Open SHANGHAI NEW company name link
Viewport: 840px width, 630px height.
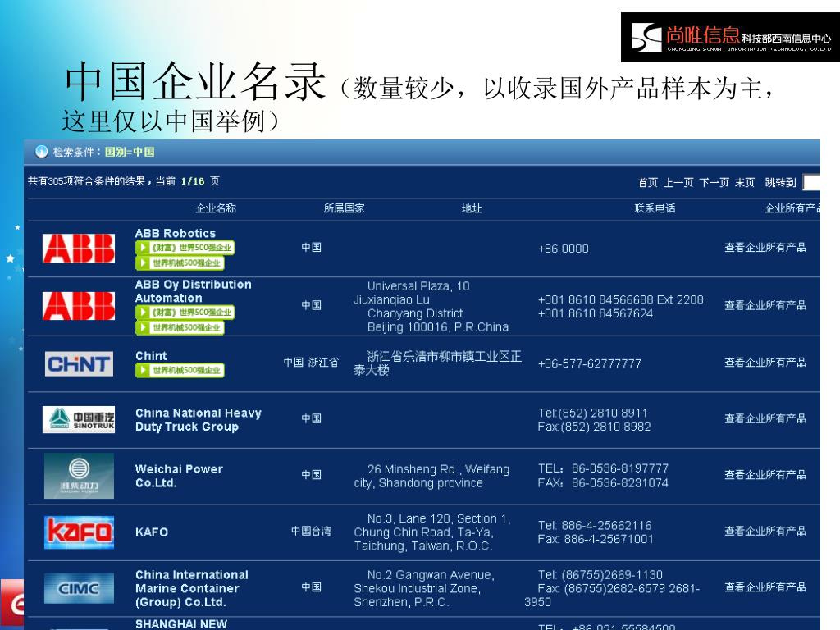point(181,624)
